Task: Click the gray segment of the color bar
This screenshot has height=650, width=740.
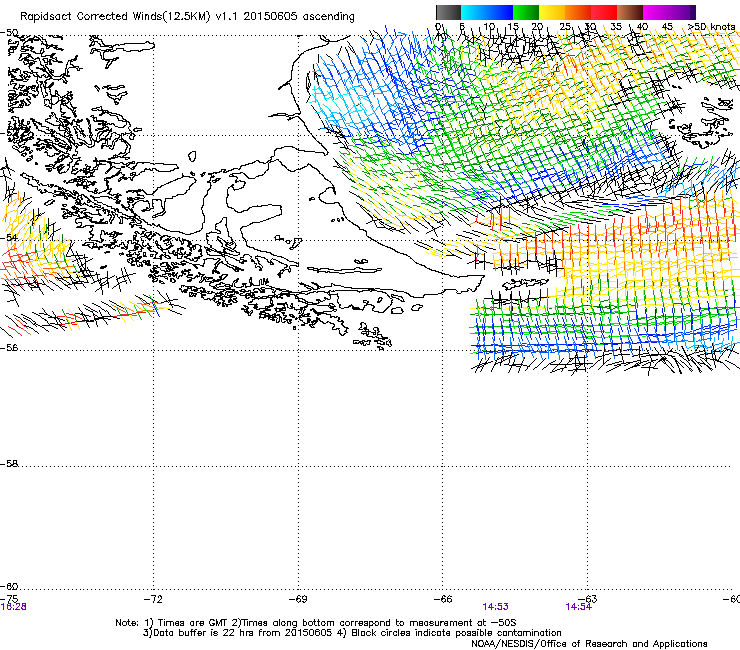Action: [448, 12]
